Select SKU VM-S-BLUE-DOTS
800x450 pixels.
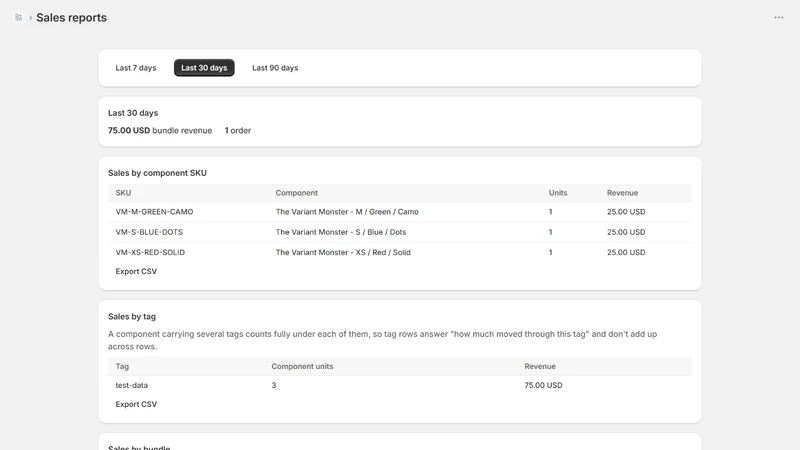(149, 232)
